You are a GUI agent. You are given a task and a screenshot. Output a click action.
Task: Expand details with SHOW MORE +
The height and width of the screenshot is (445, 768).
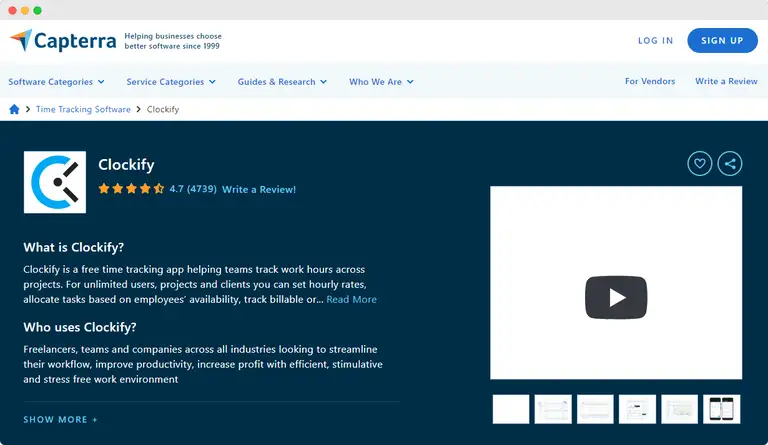[x=61, y=420]
